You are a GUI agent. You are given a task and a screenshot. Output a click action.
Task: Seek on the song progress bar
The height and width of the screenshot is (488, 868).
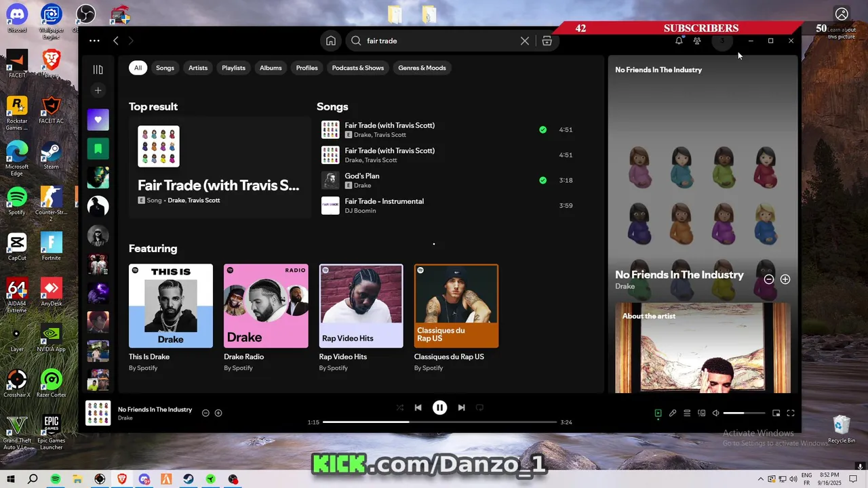tap(439, 422)
